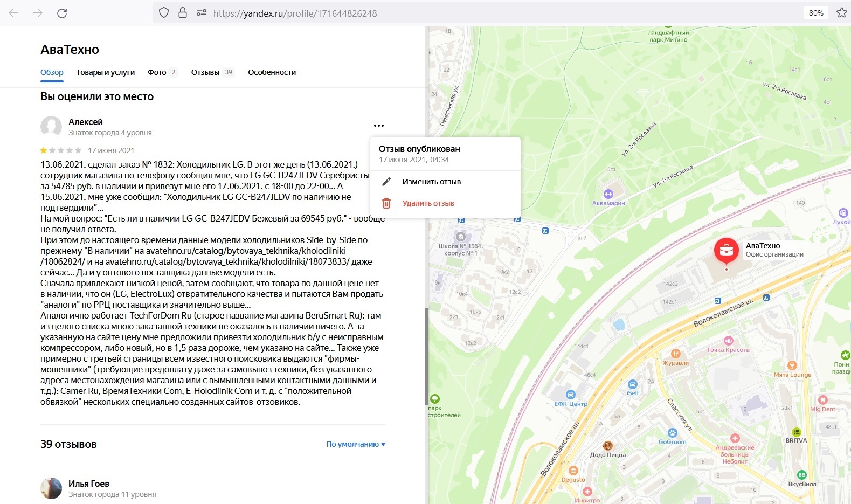Screen dimensions: 851x504
Task: Click the парк строителей map marker
Action: click(435, 399)
